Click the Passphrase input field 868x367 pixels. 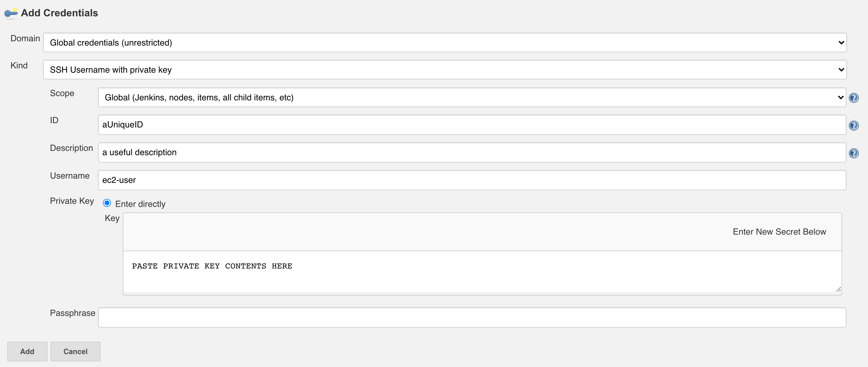point(472,317)
